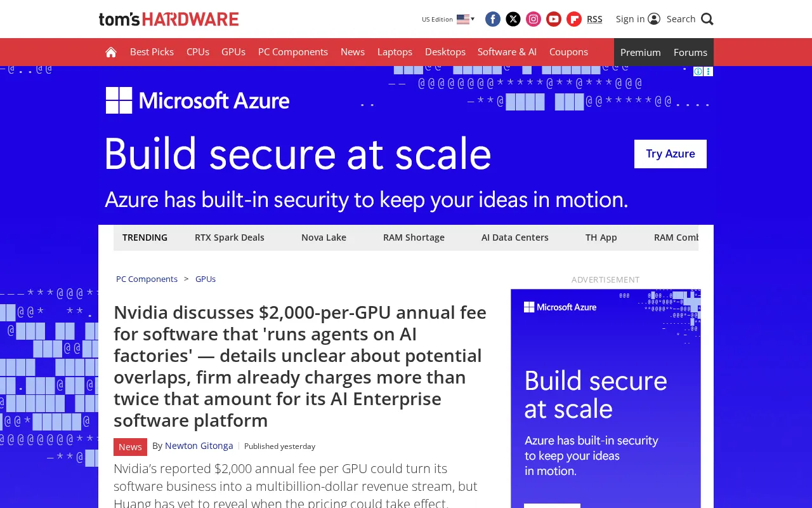Open the RSS feed link
The height and width of the screenshot is (508, 812).
[x=594, y=19]
